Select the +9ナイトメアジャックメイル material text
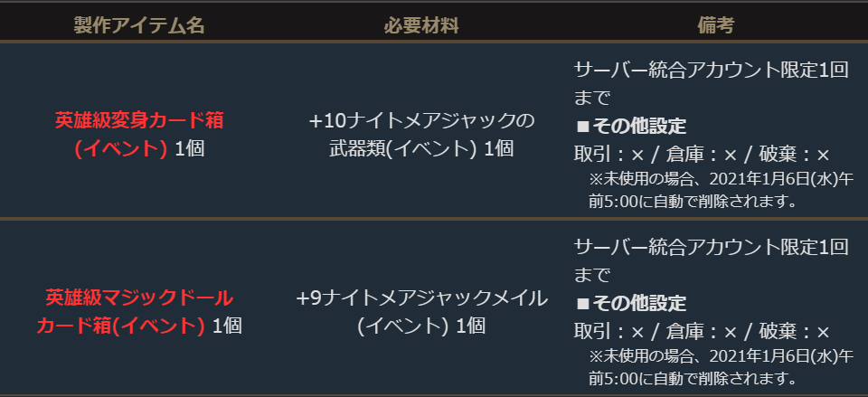The height and width of the screenshot is (397, 868). point(421,297)
